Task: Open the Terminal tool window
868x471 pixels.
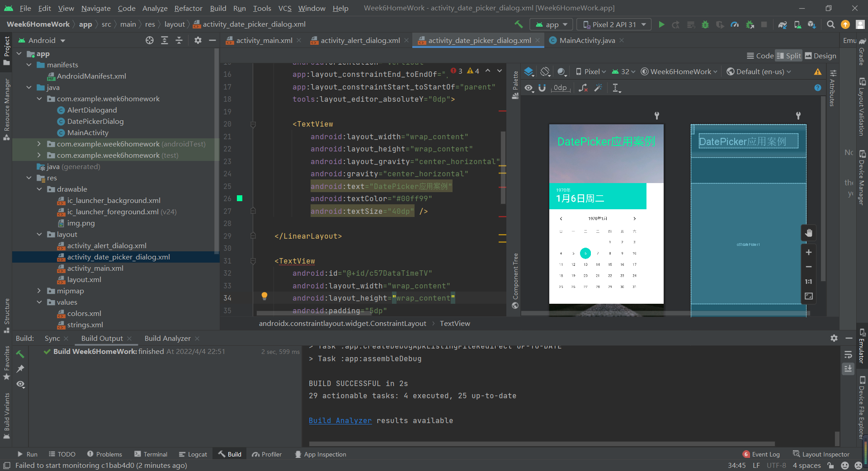Action: [x=151, y=454]
